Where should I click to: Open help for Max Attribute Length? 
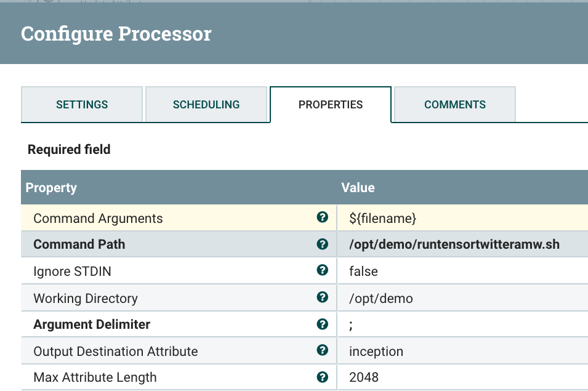pyautogui.click(x=323, y=377)
